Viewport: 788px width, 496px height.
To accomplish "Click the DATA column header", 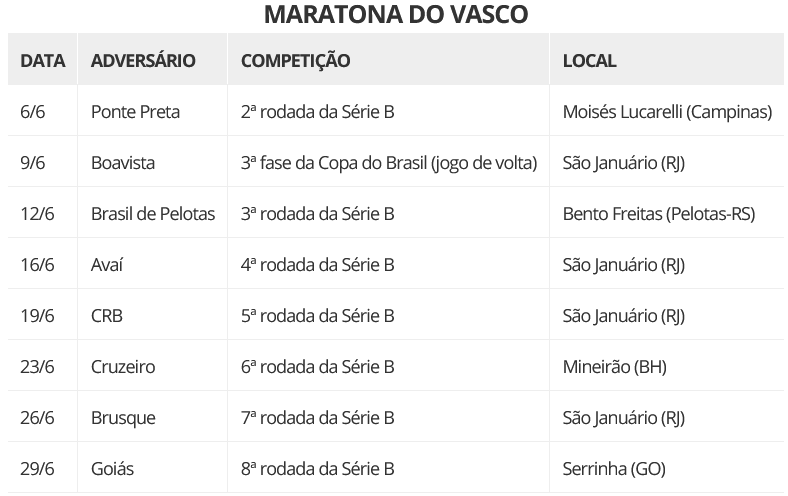I will (x=42, y=60).
